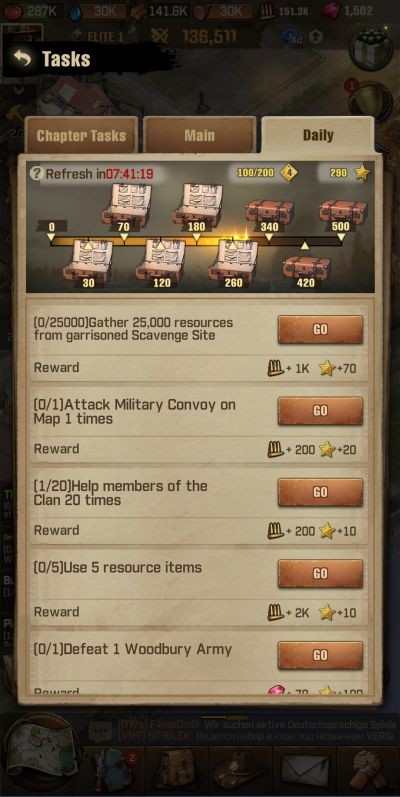The height and width of the screenshot is (797, 400).
Task: Open the help question mark beside Refresh
Action: click(x=36, y=174)
